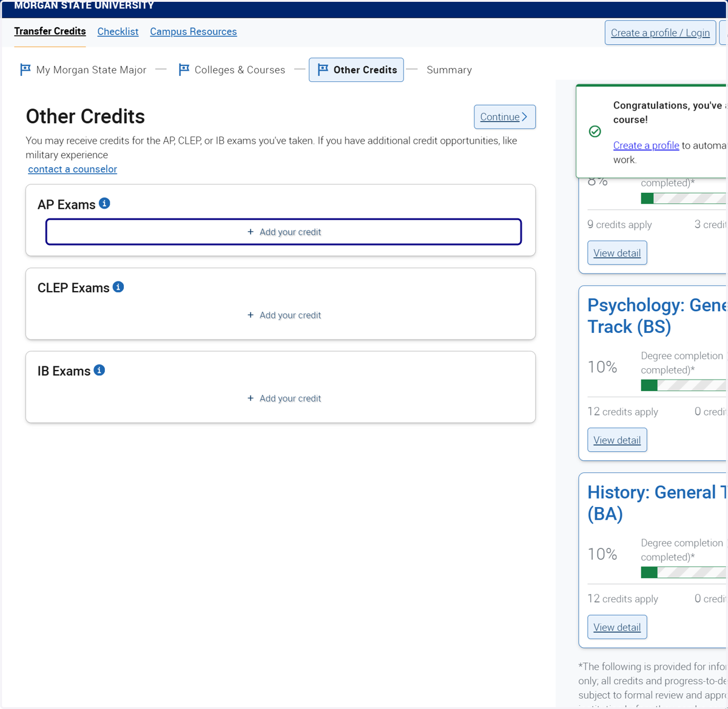
Task: Click the Continue button
Action: [x=505, y=116]
